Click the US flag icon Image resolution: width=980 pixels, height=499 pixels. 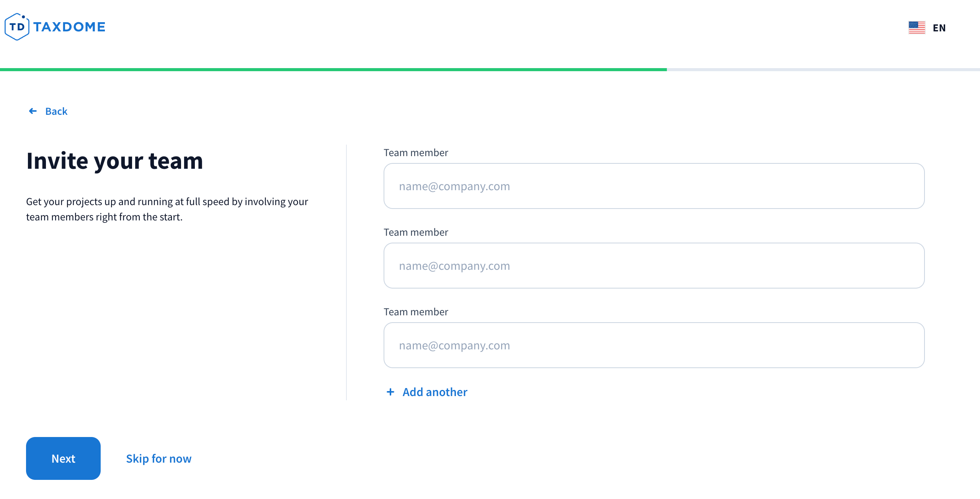click(916, 28)
